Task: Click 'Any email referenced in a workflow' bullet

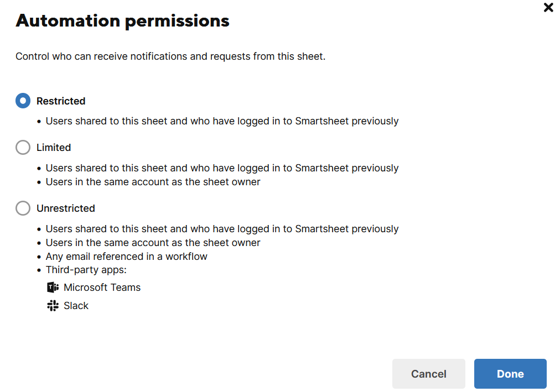Action: coord(126,257)
